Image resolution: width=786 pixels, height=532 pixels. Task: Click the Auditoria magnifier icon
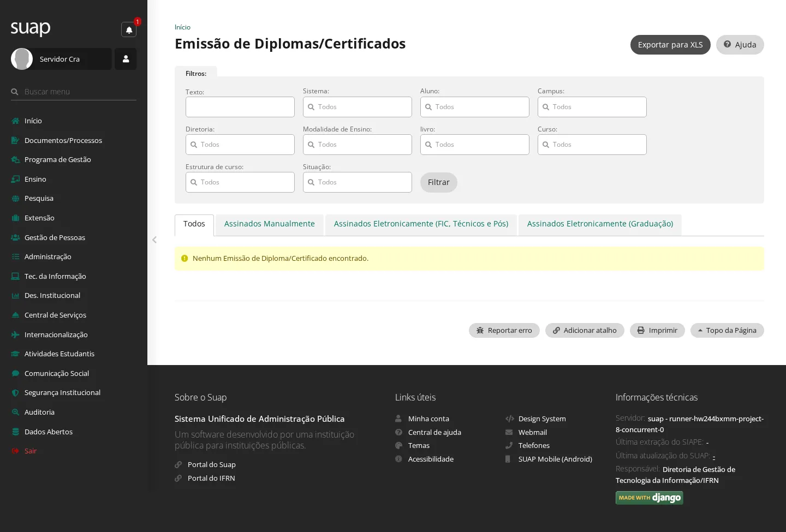pos(15,412)
